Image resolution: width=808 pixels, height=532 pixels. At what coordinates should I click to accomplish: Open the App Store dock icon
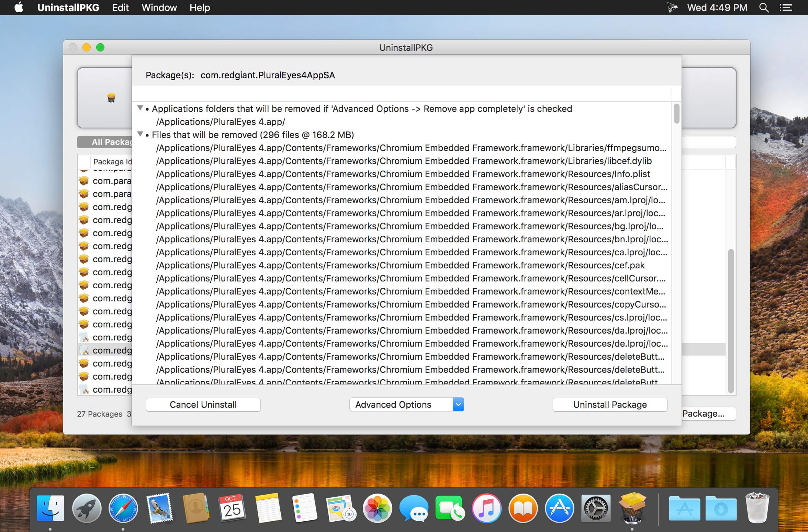tap(559, 508)
